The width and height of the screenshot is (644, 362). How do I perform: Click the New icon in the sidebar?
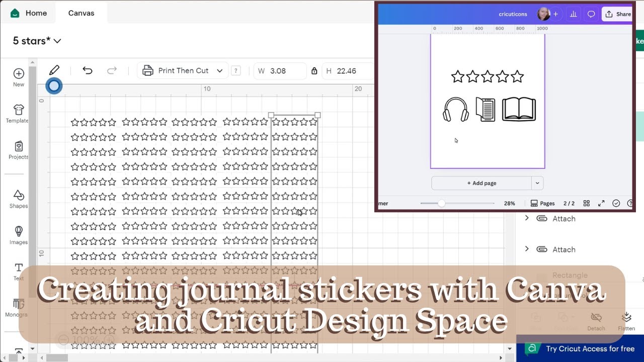coord(19,77)
